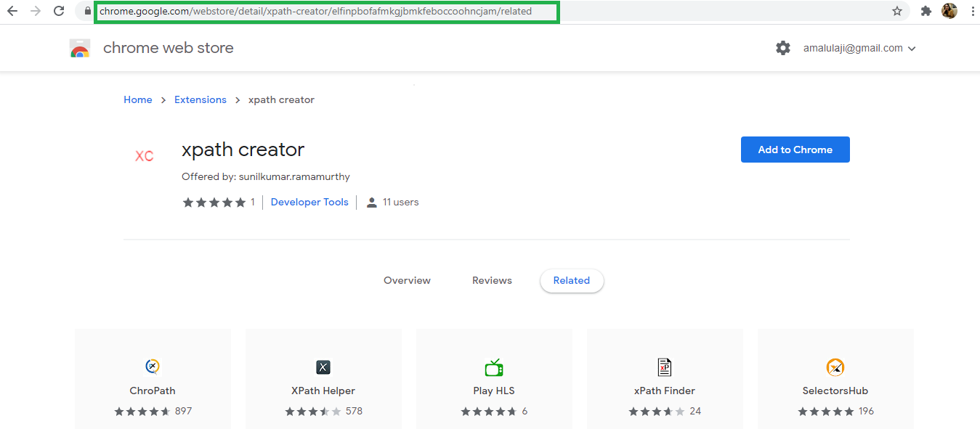Reload the current page
Image resolution: width=980 pixels, height=429 pixels.
(x=59, y=12)
